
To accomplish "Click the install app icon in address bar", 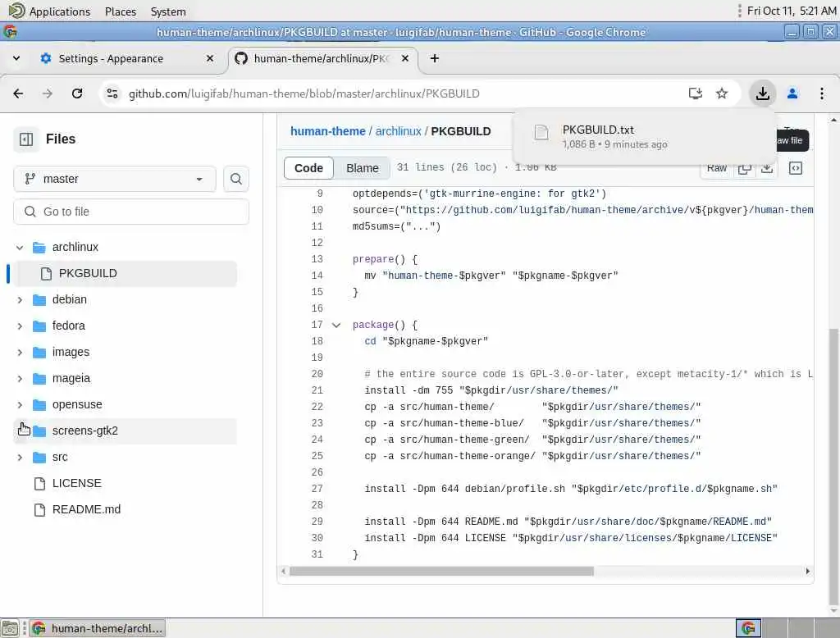I will pos(695,93).
